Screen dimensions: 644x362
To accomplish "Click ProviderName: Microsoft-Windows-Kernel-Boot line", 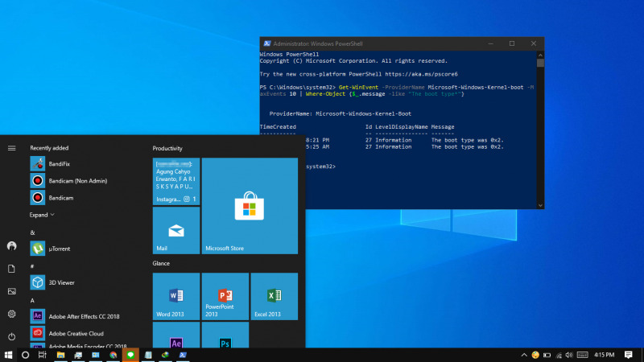I will pyautogui.click(x=340, y=113).
